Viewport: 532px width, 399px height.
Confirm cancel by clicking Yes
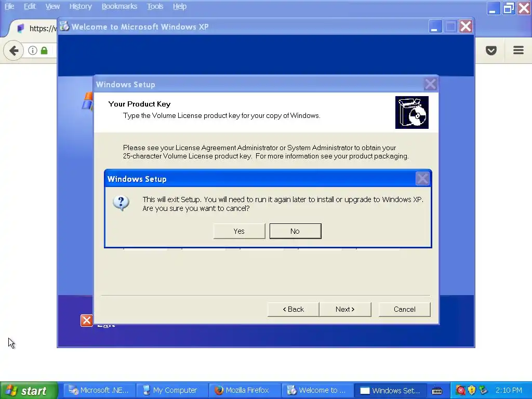click(x=239, y=231)
